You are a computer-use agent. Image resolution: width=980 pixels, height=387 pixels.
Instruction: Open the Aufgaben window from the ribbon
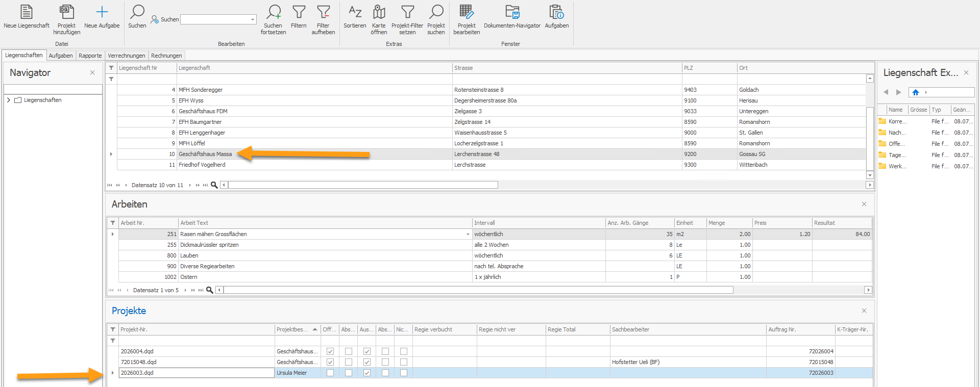[x=557, y=16]
